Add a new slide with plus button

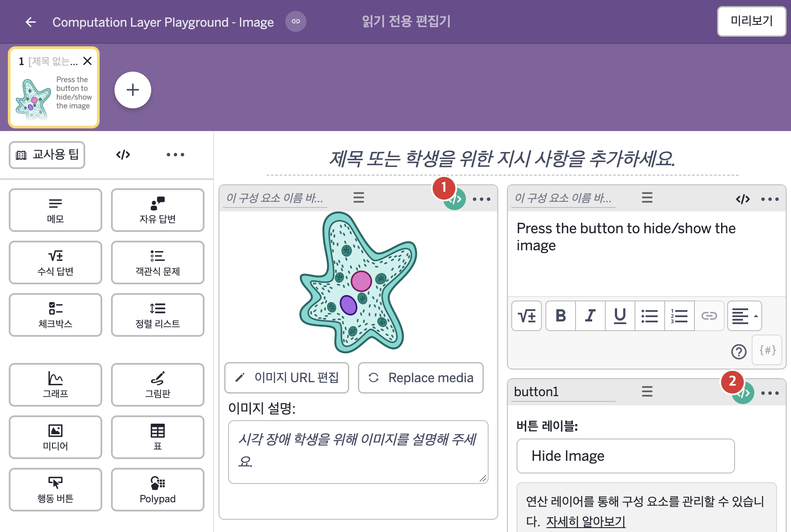click(x=133, y=90)
